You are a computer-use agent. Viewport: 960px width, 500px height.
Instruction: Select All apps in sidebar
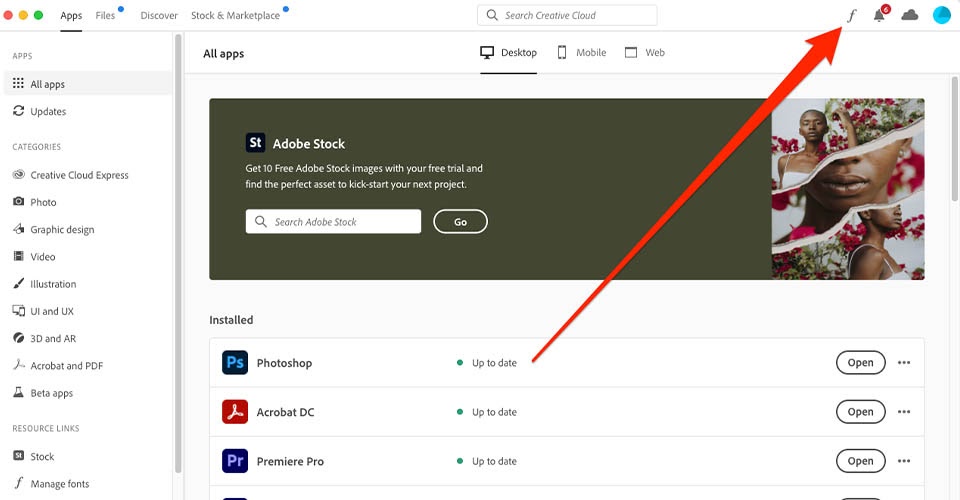pos(88,84)
